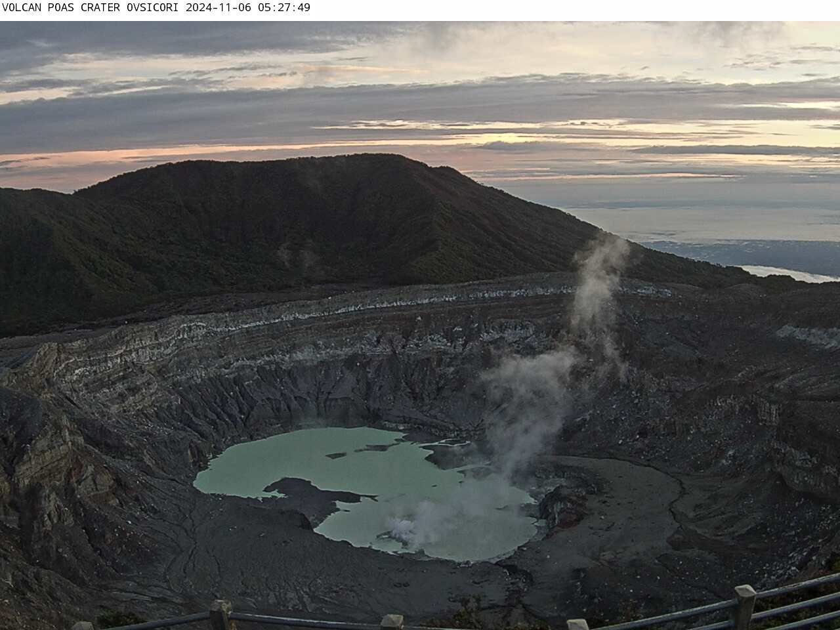Click the timestamp 2024-11-06 05:27:49
This screenshot has width=840, height=630.
point(248,8)
